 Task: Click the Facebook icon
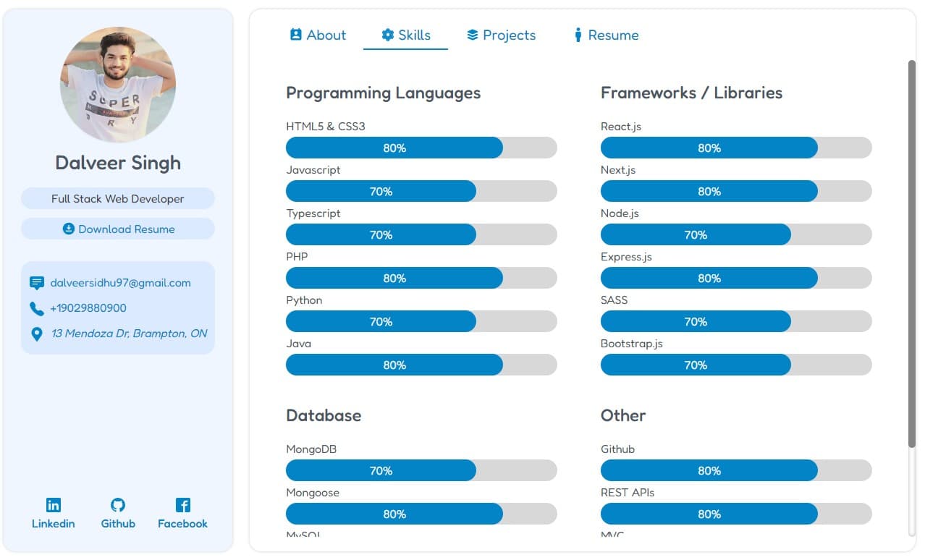182,505
